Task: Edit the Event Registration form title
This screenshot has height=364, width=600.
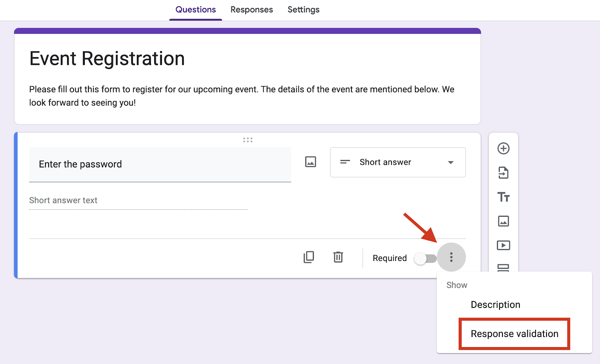Action: point(107,59)
